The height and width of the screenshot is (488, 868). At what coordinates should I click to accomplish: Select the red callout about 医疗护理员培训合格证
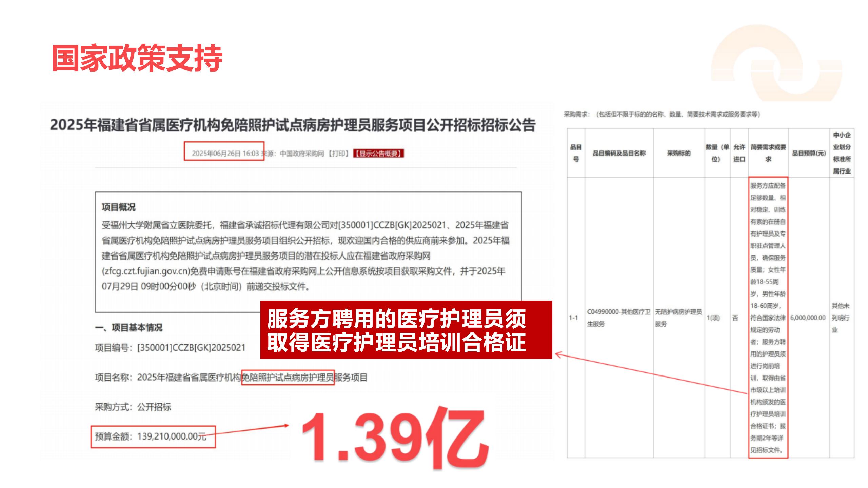(406, 330)
